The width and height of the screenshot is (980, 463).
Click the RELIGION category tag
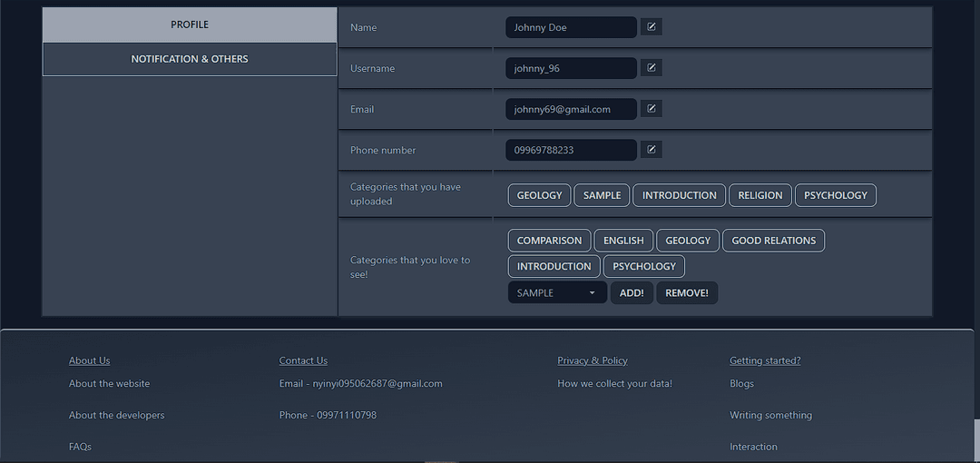pos(760,195)
